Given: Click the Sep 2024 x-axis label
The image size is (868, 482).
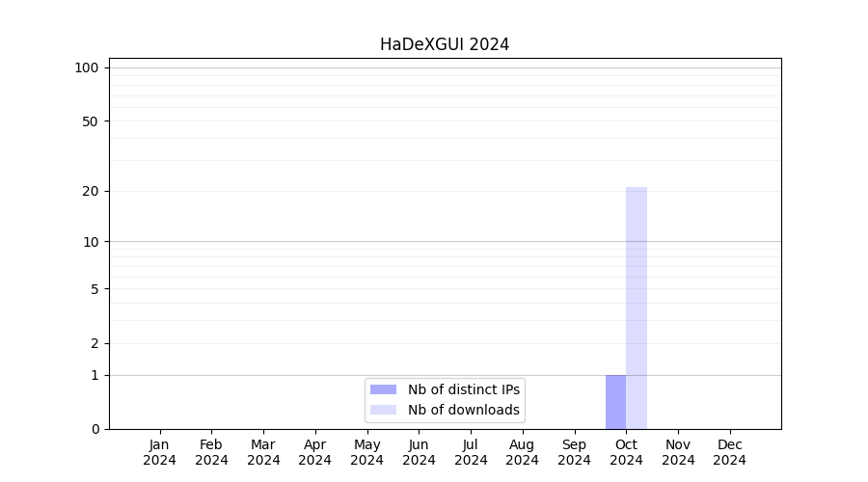Looking at the screenshot, I should tap(574, 452).
